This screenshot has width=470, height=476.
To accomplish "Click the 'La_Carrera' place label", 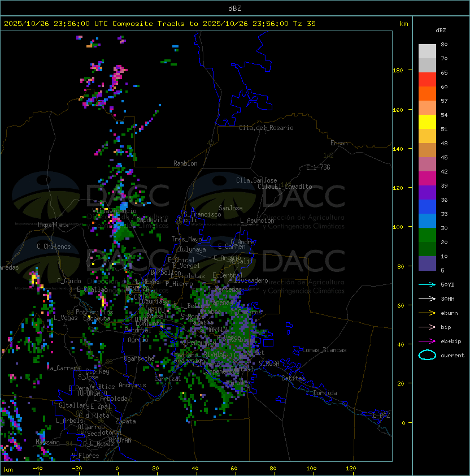I will pyautogui.click(x=63, y=368).
